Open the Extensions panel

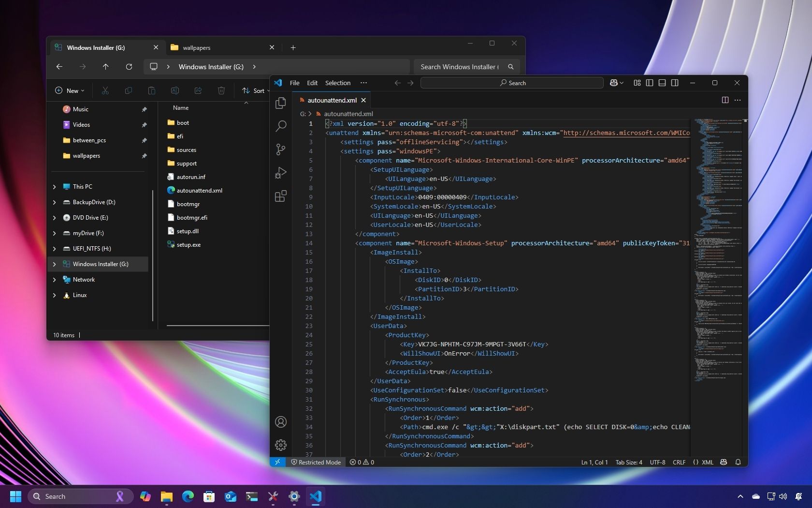point(280,196)
